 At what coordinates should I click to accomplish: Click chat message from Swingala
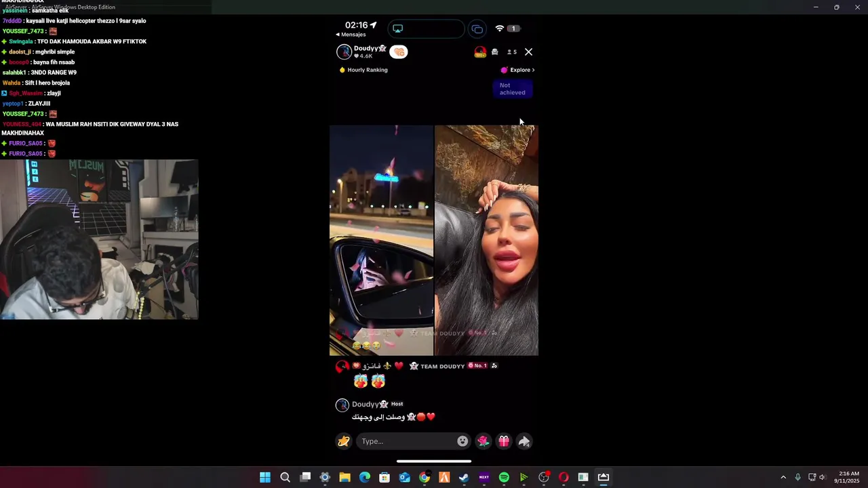click(x=74, y=41)
